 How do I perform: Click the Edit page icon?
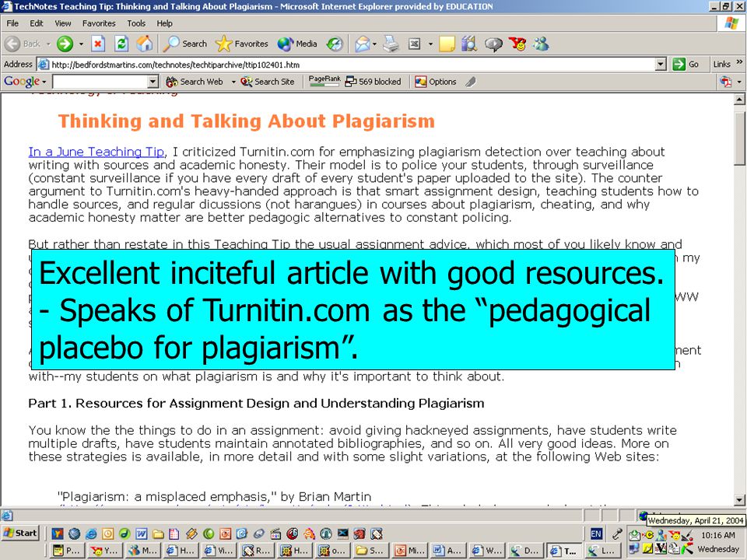point(415,44)
